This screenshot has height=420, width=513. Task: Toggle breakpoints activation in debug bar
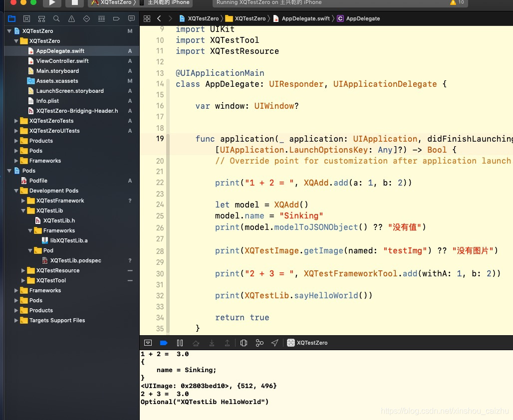tap(164, 343)
